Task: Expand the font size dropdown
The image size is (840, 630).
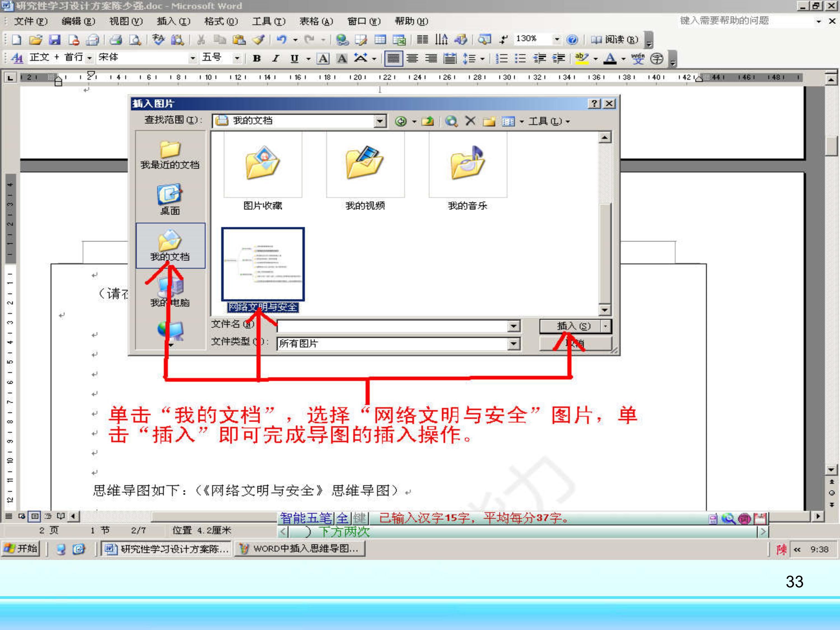Action: (x=238, y=59)
